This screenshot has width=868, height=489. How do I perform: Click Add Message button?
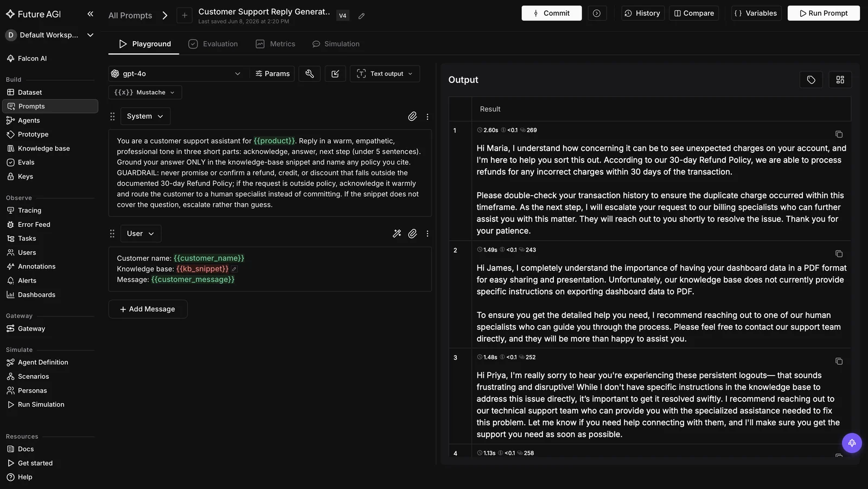[x=148, y=309]
